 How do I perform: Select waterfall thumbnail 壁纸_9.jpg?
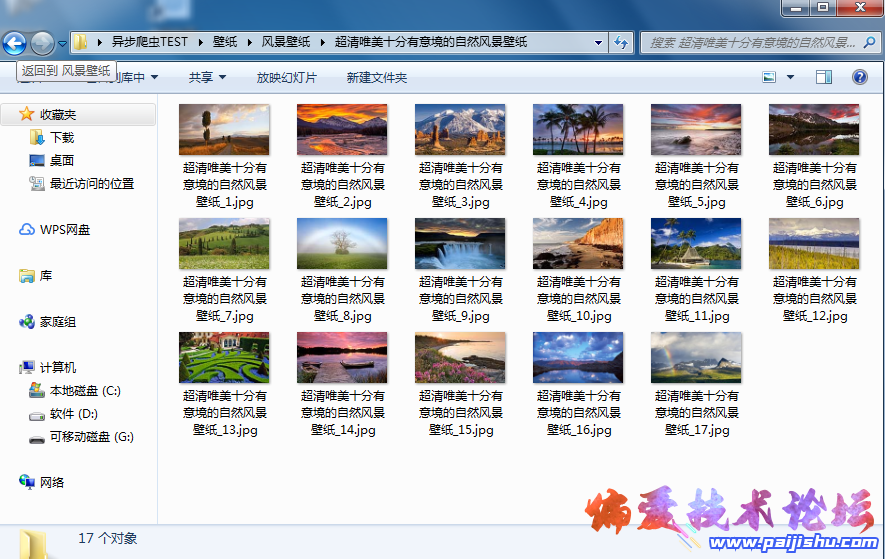460,244
